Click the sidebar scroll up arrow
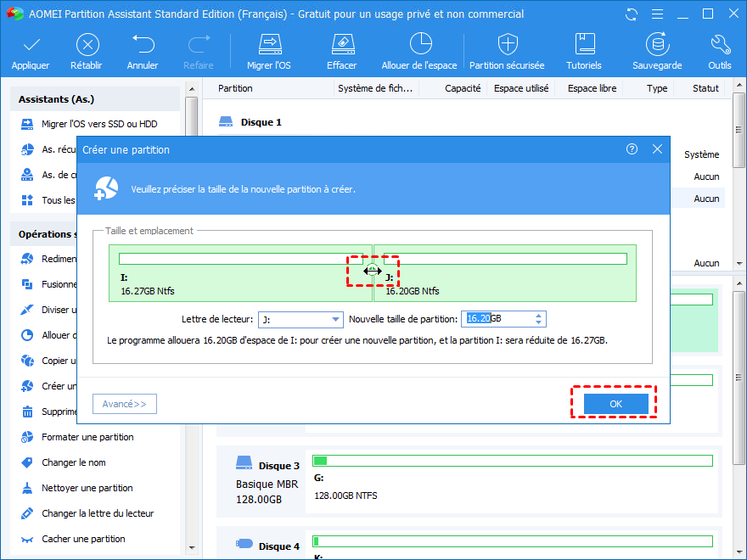This screenshot has width=747, height=560. [192, 89]
